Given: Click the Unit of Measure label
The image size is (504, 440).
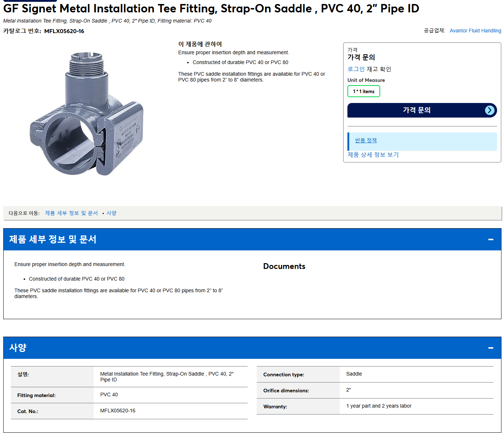Looking at the screenshot, I should click(366, 80).
